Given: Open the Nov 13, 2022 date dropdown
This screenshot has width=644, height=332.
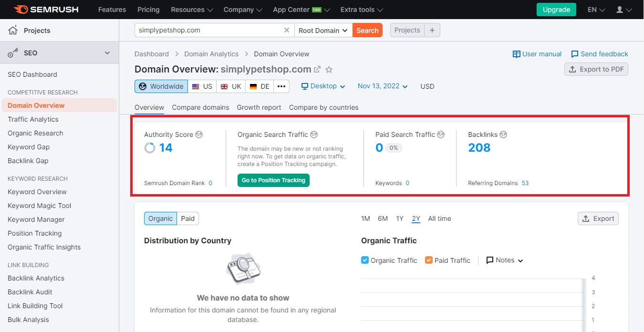Looking at the screenshot, I should click(383, 86).
